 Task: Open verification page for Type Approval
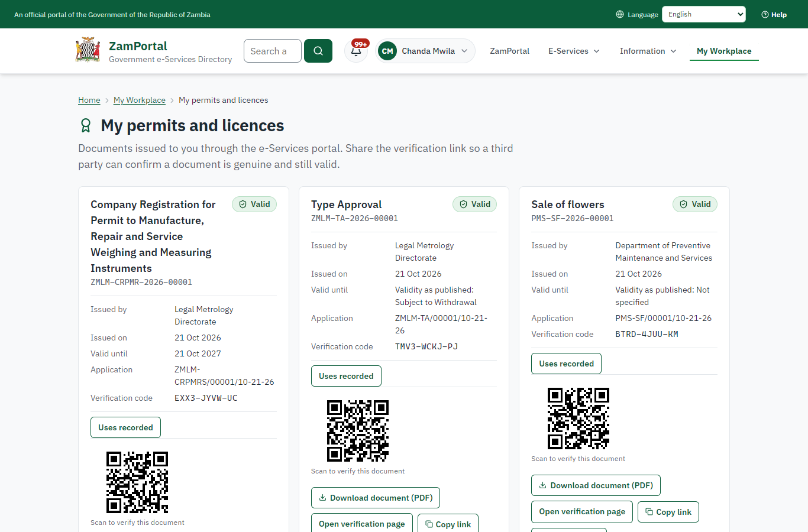362,524
